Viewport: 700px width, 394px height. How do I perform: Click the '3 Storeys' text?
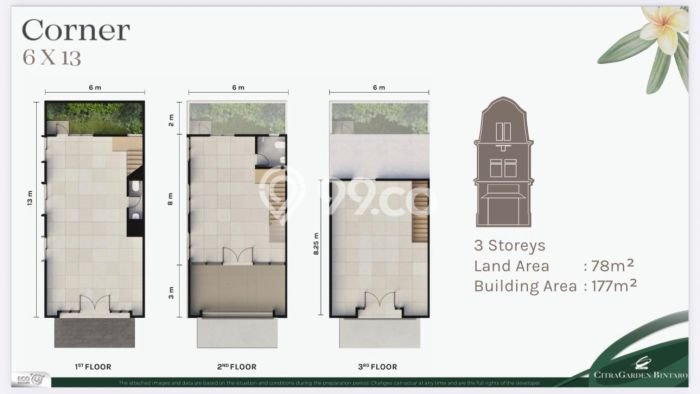[510, 245]
